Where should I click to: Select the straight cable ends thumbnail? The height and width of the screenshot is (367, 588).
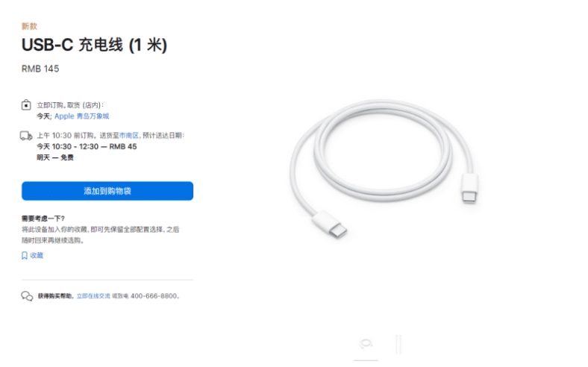(x=398, y=345)
